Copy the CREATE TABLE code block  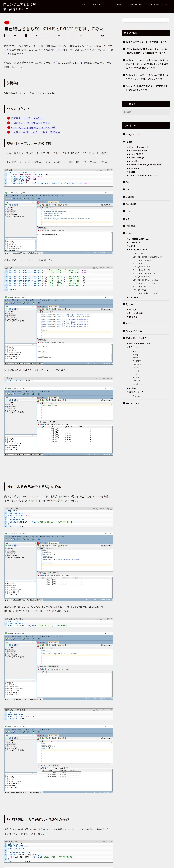coord(108,170)
